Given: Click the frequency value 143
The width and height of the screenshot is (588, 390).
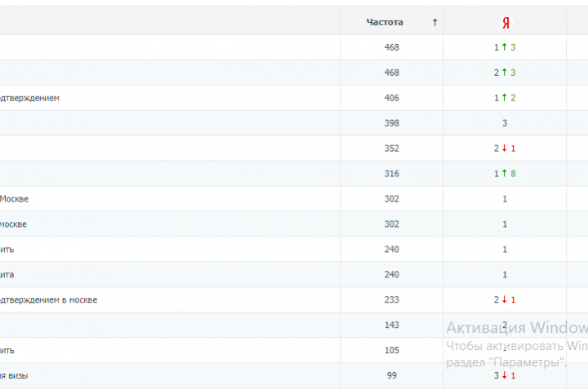Looking at the screenshot, I should (x=391, y=325).
